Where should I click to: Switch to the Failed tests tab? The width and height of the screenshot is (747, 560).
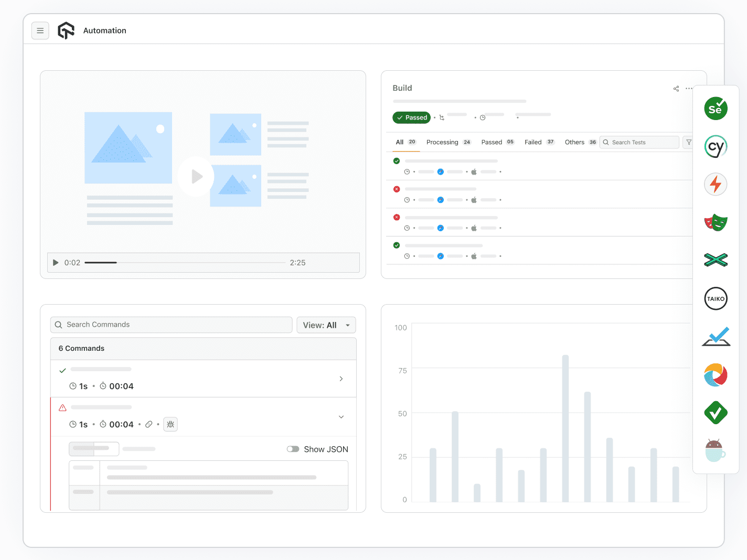tap(539, 142)
